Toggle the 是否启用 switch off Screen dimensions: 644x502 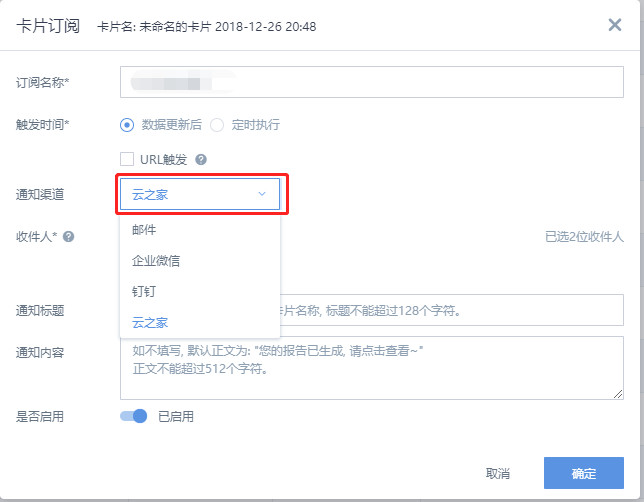pos(134,416)
